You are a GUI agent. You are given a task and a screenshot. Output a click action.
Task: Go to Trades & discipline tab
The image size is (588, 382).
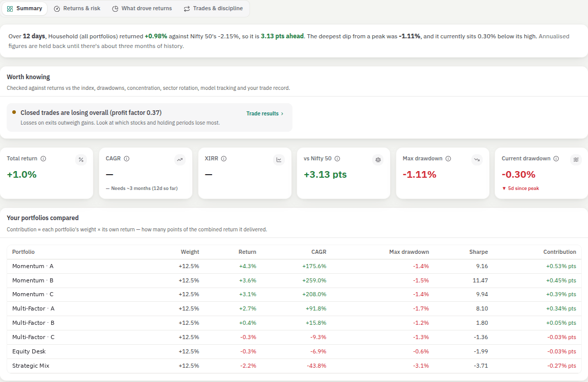tap(213, 8)
